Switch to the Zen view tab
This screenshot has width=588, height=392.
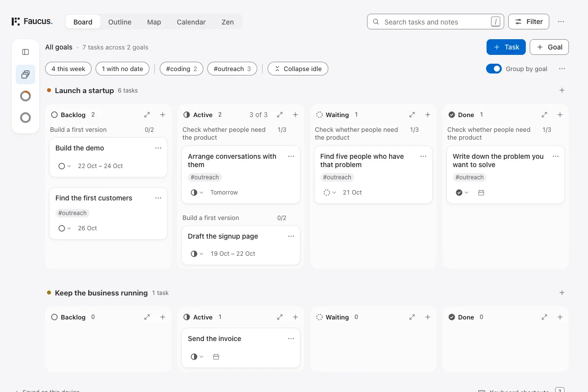click(x=227, y=22)
